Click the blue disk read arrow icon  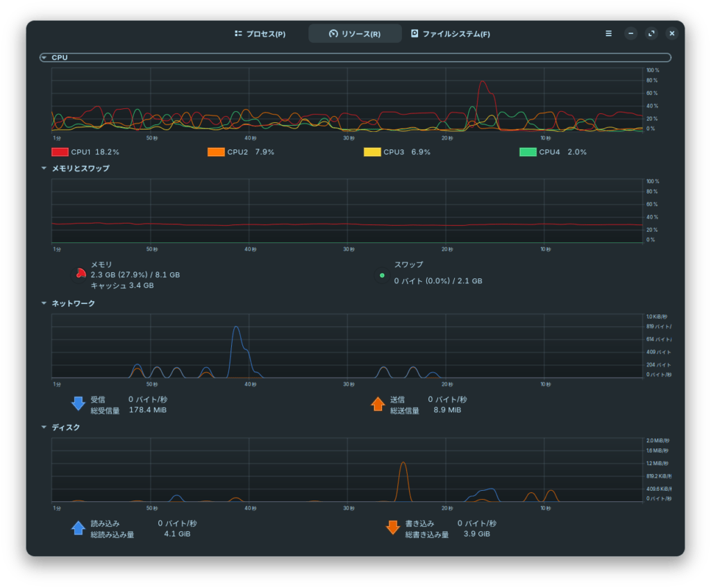tap(78, 528)
